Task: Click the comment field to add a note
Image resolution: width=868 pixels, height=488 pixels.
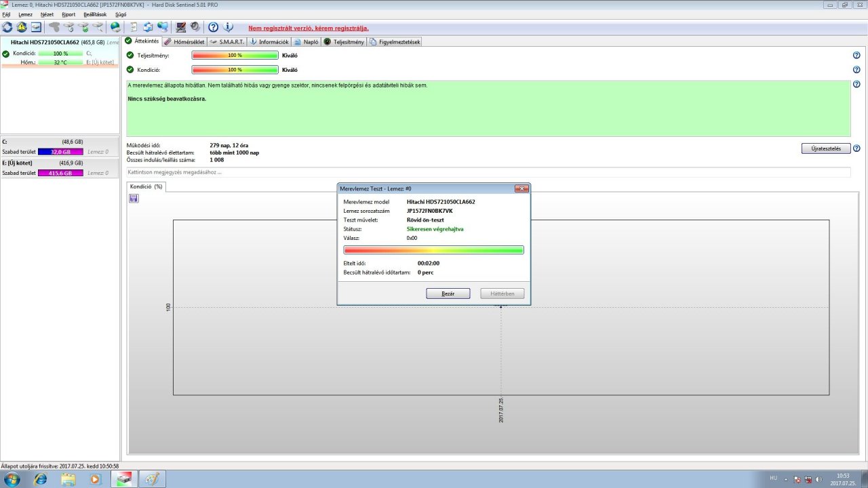Action: [x=488, y=172]
